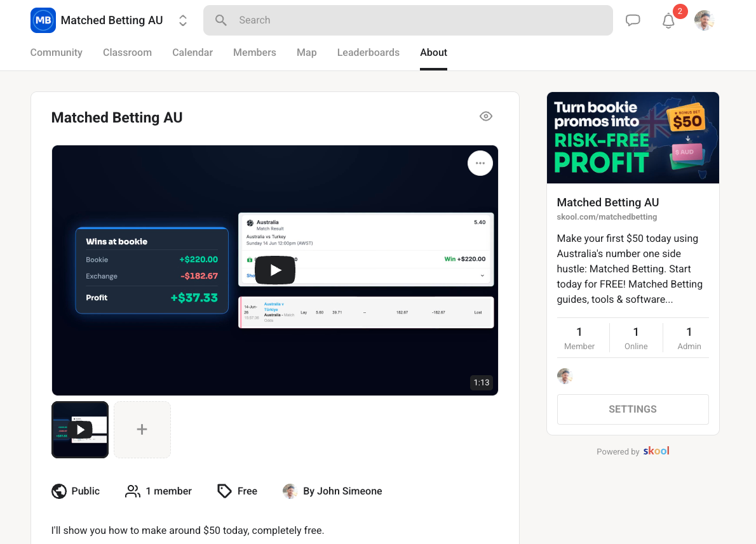Image resolution: width=756 pixels, height=544 pixels.
Task: Open the skool.com/matchedbetting link
Action: pos(607,217)
